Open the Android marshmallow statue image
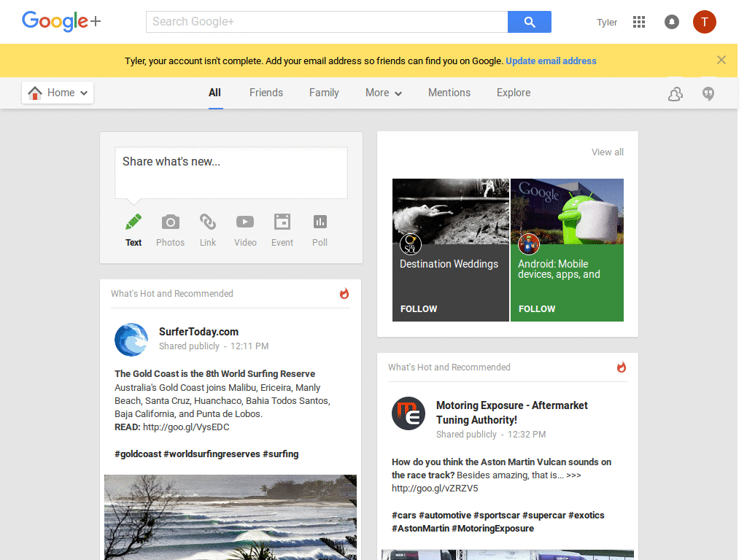Image resolution: width=747 pixels, height=560 pixels. [x=567, y=211]
